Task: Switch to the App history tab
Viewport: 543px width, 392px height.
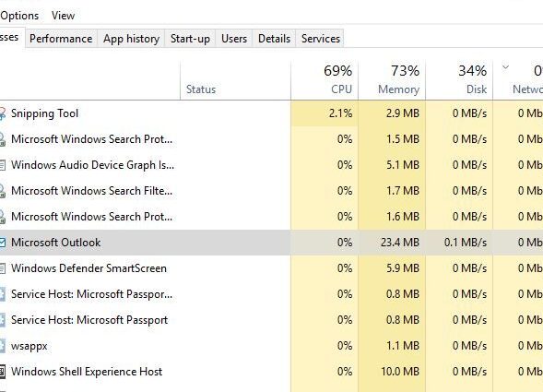Action: [131, 39]
